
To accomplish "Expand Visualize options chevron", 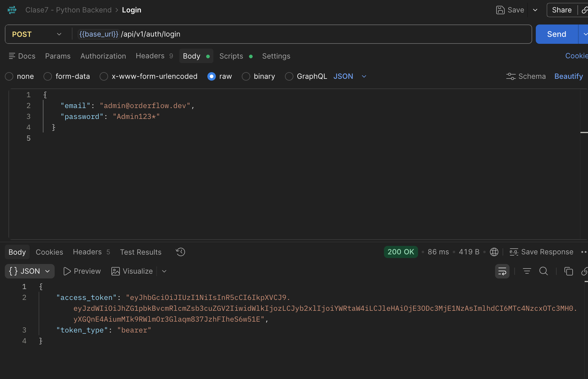I will pyautogui.click(x=164, y=271).
